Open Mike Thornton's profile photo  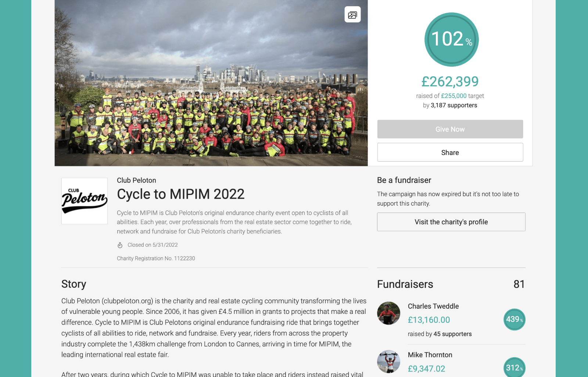pos(388,362)
